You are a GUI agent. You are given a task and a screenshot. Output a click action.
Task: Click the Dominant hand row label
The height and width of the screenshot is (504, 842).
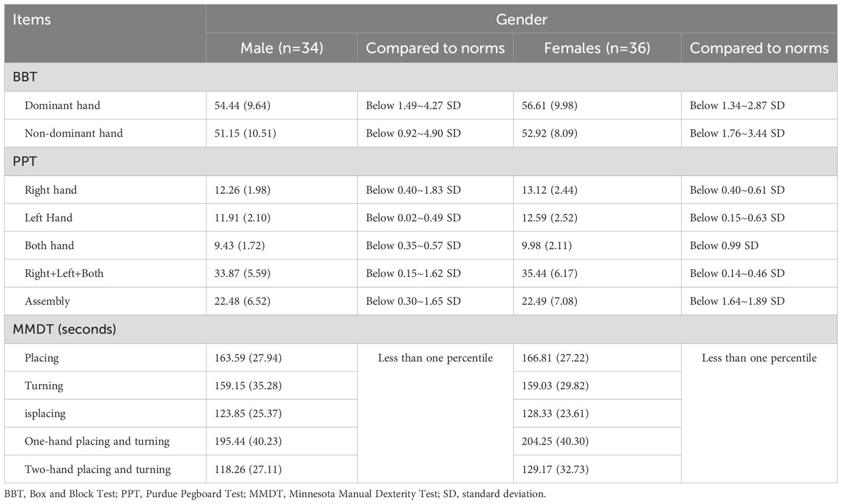(62, 106)
